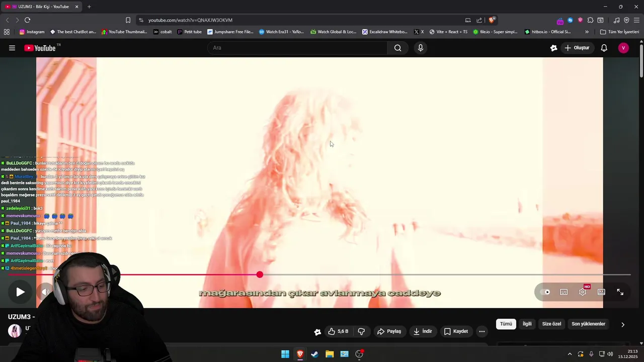Like the video (5,6 B)

point(338,331)
